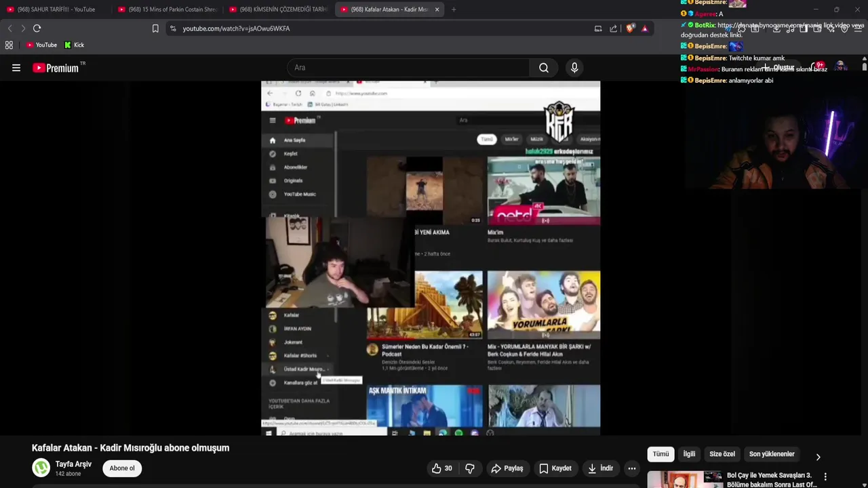Show more filter chips with right chevron

pos(818,457)
